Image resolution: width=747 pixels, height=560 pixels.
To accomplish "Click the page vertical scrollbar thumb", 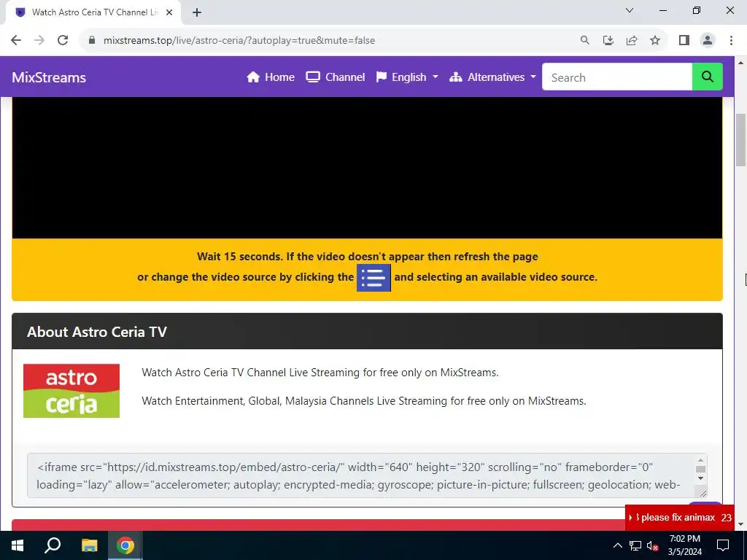I will click(740, 141).
